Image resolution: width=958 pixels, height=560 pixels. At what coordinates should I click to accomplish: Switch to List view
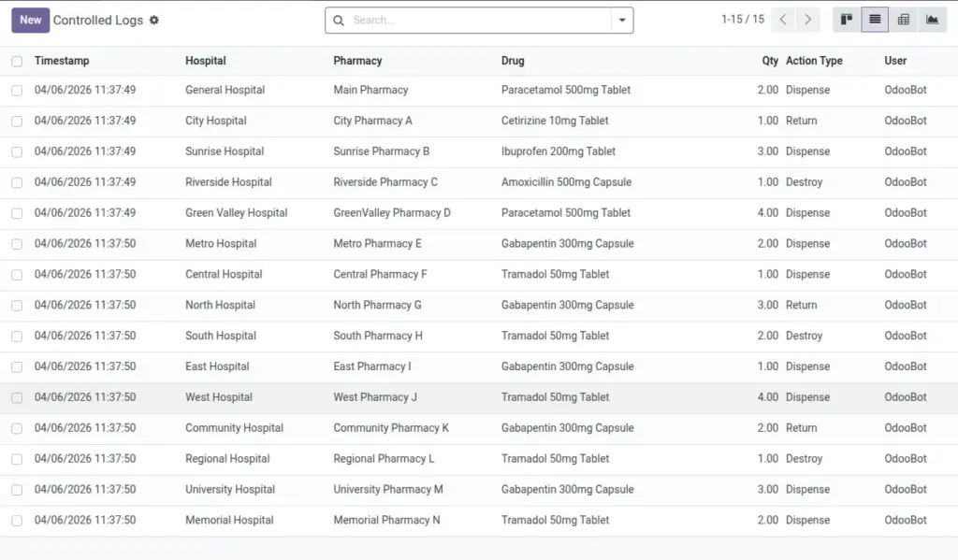click(875, 20)
